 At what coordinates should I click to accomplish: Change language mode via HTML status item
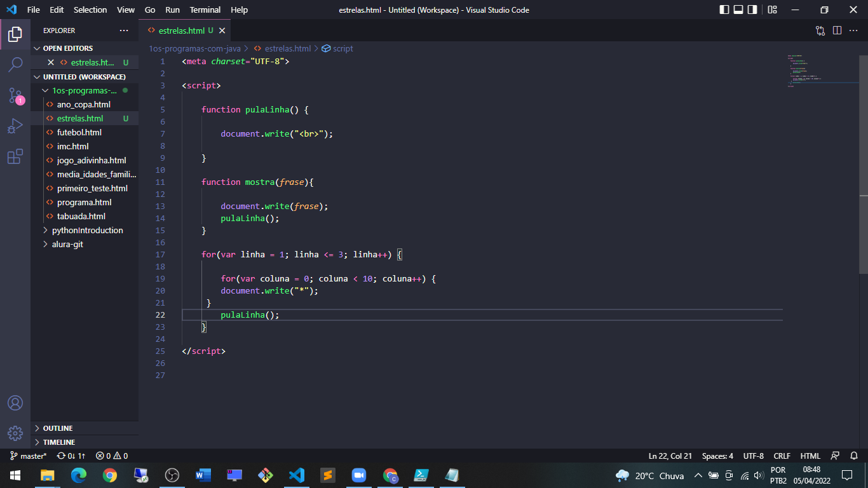click(810, 456)
